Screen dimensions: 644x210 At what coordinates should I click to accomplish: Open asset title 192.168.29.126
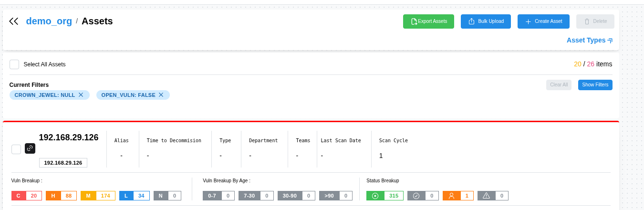tap(69, 137)
